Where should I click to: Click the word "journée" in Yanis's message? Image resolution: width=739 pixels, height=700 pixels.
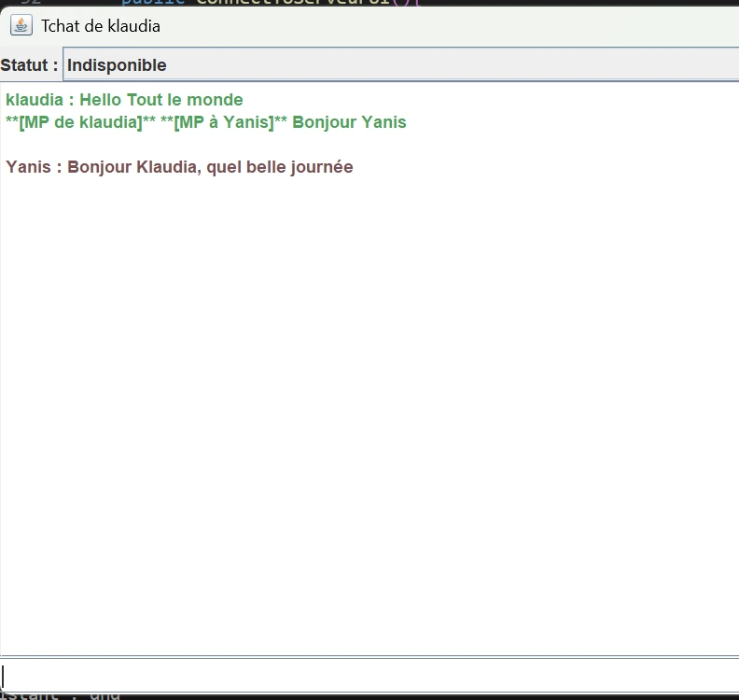pos(320,167)
